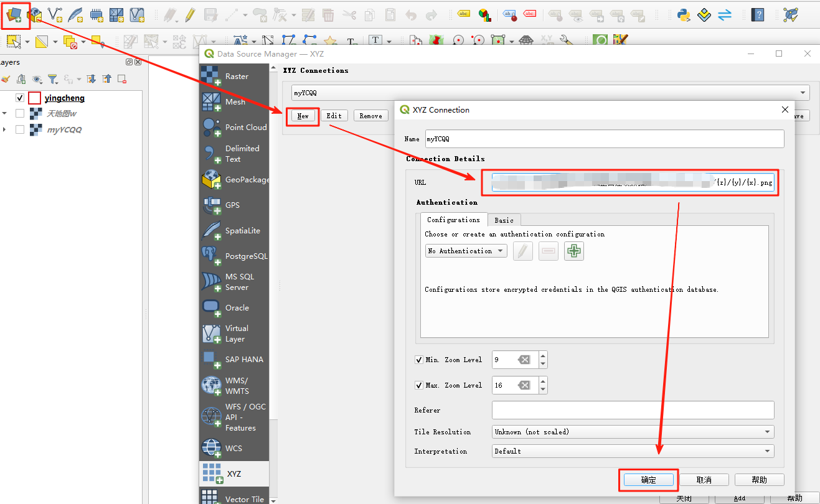This screenshot has width=820, height=504.
Task: Click the Deselect Features icon with red circle
Action: pos(70,42)
